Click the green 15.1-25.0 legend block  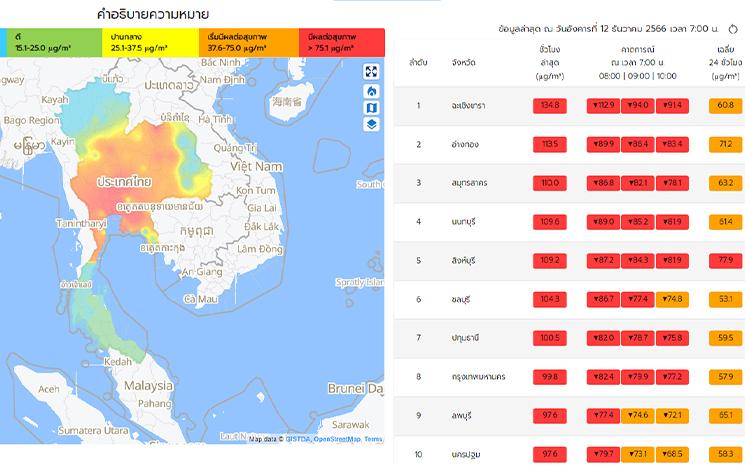click(x=54, y=43)
